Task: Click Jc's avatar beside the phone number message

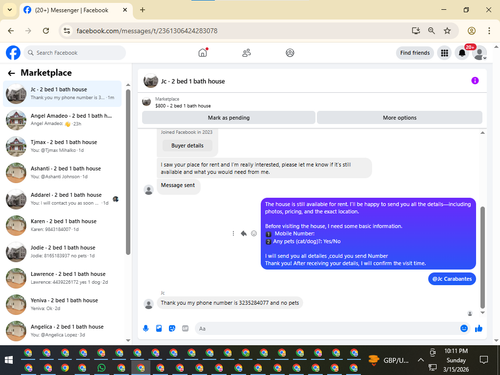Action: point(148,304)
